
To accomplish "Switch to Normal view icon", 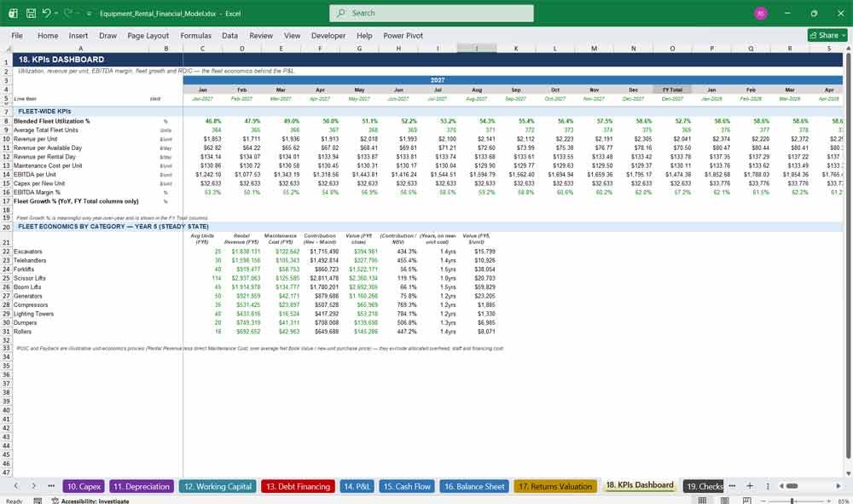I will point(702,501).
